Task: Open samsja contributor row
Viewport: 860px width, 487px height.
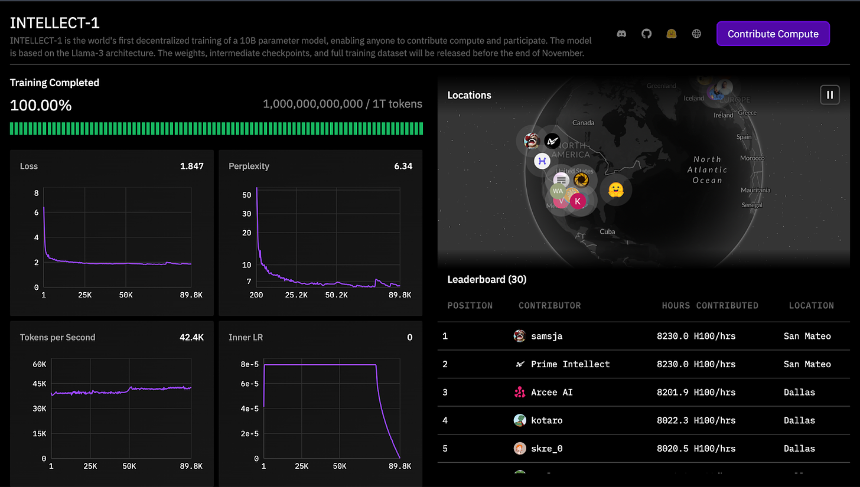Action: coord(644,336)
